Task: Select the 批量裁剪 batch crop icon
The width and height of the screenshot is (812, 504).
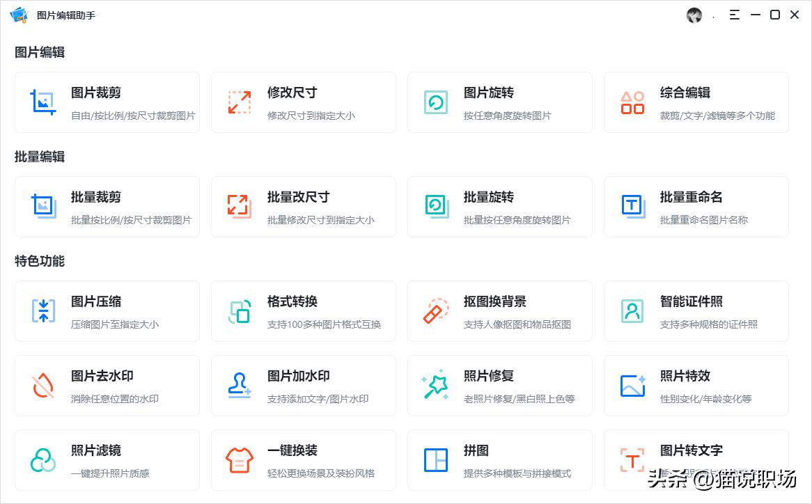Action: [42, 206]
